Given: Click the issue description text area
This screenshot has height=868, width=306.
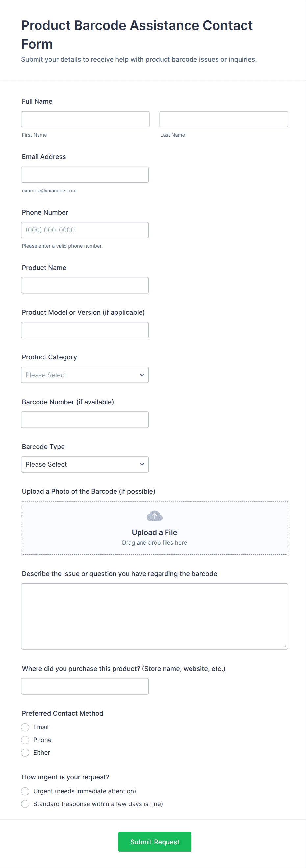Looking at the screenshot, I should coord(154,616).
